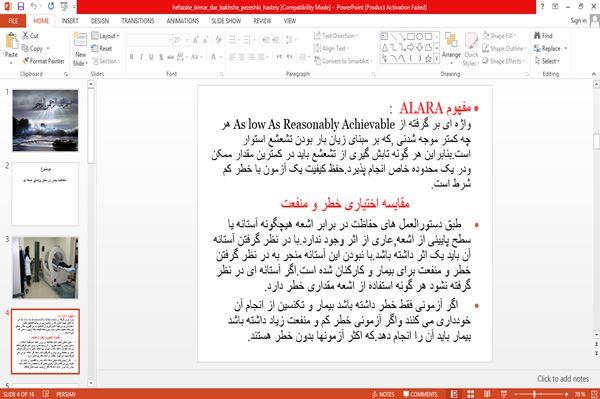This screenshot has height=399, width=600.
Task: Activate the Format Painter
Action: tap(43, 61)
